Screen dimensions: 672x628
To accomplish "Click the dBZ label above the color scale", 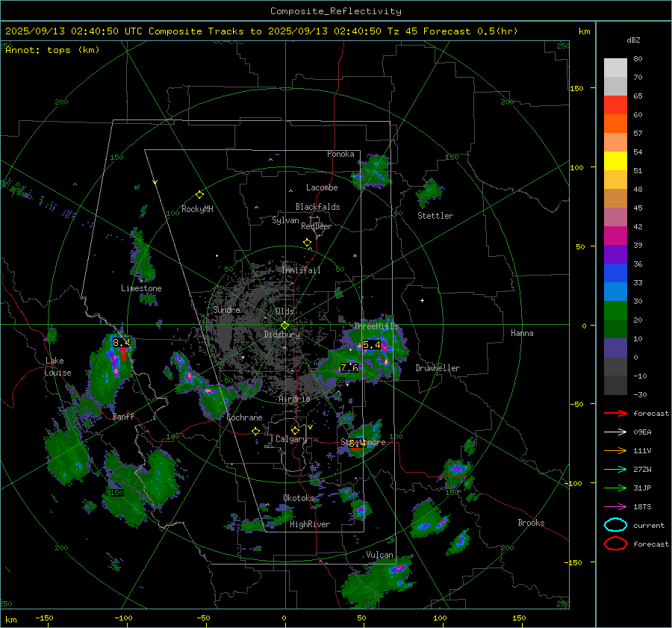I will tap(633, 40).
